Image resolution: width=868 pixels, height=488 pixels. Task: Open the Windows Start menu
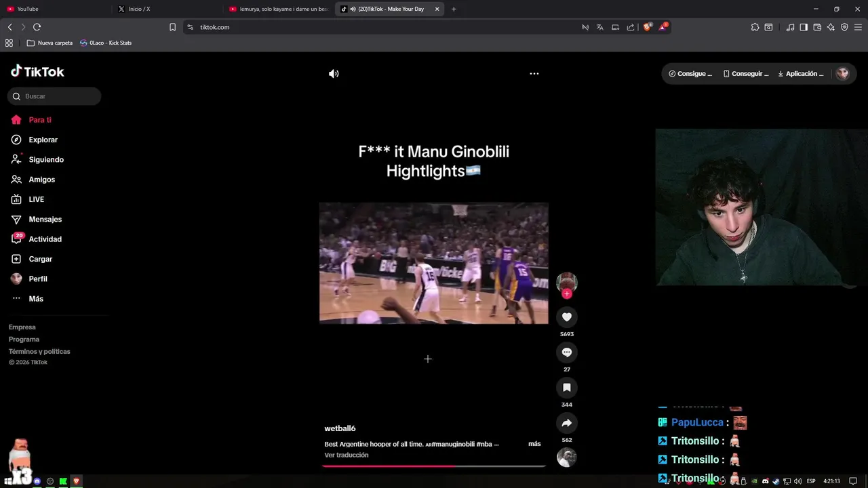tap(8, 481)
